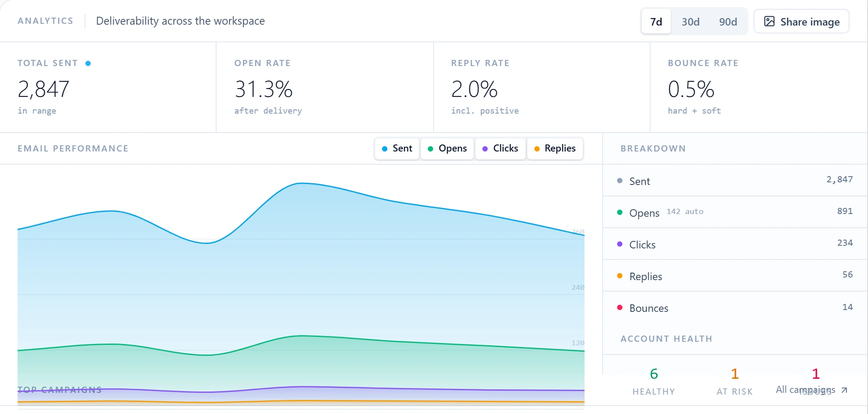The width and height of the screenshot is (868, 414).
Task: Click the Total Sent value 2,847
Action: (x=44, y=89)
